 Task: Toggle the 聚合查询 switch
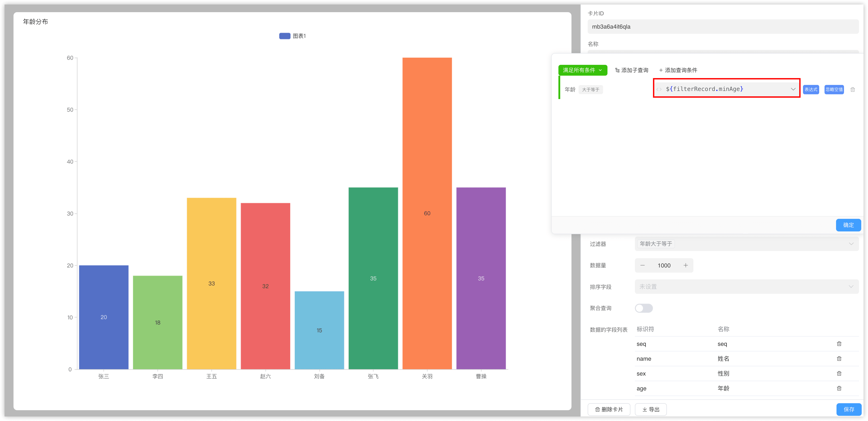[644, 308]
